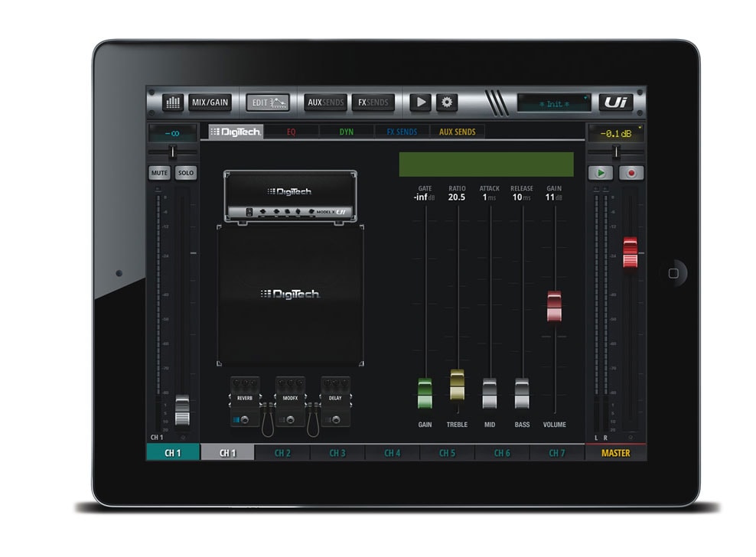
Task: Select the DigiTech amp head
Action: [290, 197]
